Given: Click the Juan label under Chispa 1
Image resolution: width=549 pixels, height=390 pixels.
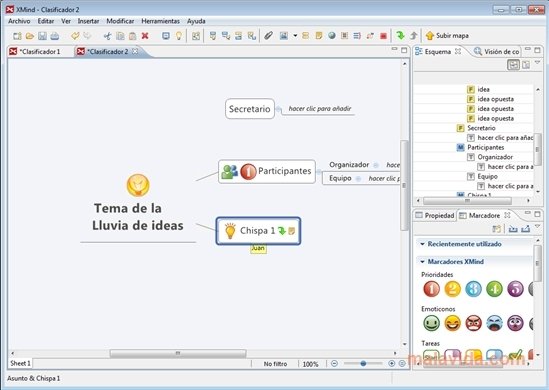Looking at the screenshot, I should coord(258,248).
